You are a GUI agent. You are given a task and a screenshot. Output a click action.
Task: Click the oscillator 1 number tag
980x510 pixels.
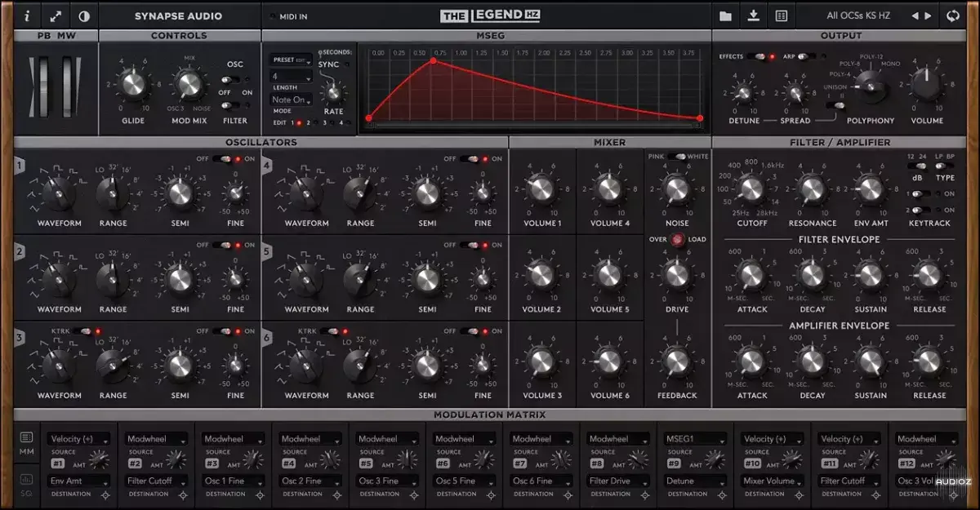(19, 166)
